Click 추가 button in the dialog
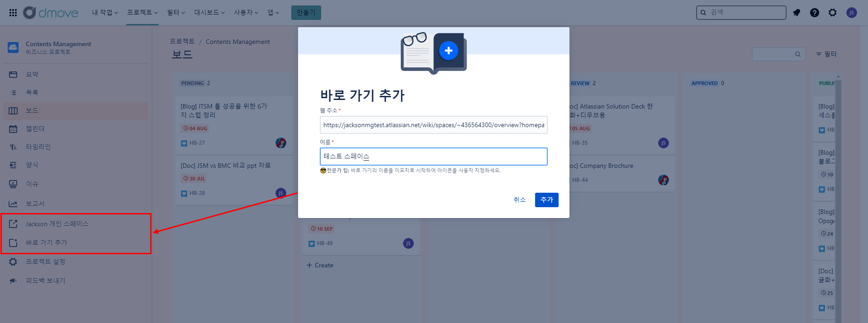This screenshot has width=868, height=323. (547, 200)
